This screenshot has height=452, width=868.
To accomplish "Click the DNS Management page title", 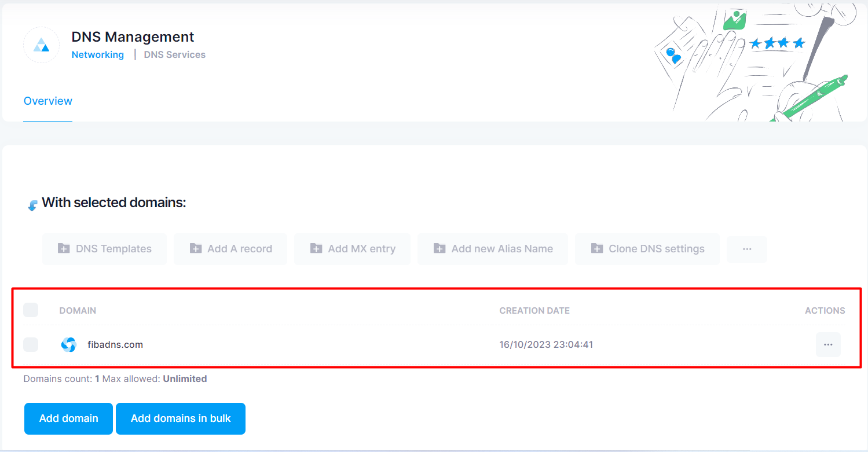I will tap(133, 36).
